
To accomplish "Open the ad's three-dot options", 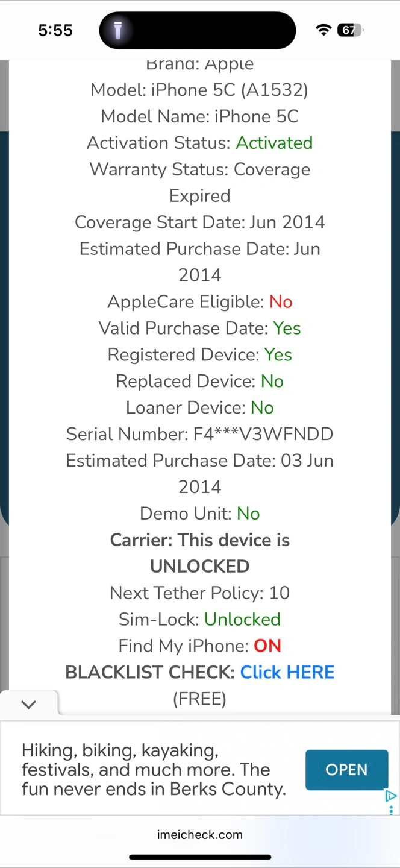I will tap(390, 809).
